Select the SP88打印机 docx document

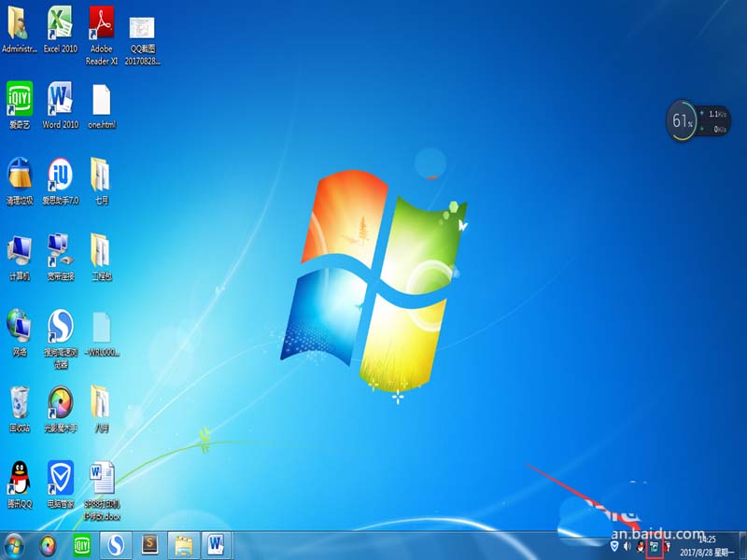[x=102, y=491]
